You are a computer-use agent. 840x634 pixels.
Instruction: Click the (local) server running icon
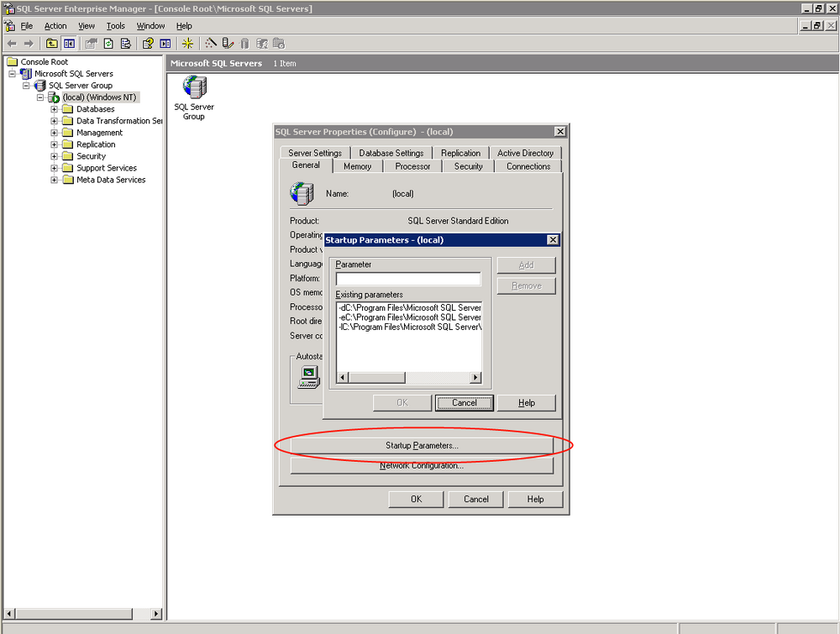point(54,97)
